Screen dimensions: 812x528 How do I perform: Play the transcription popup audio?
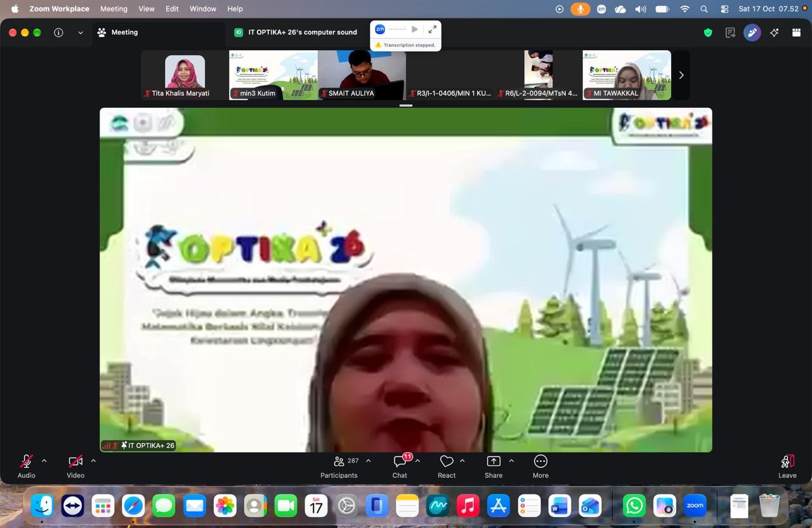pyautogui.click(x=414, y=29)
